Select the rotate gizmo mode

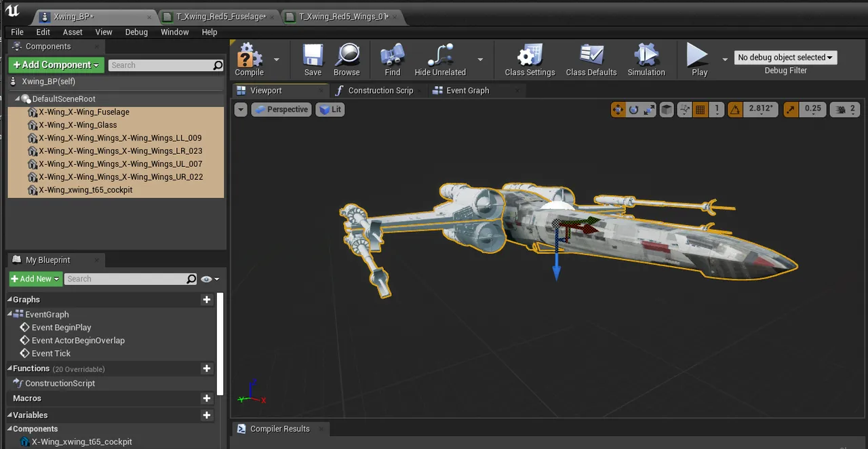(634, 109)
